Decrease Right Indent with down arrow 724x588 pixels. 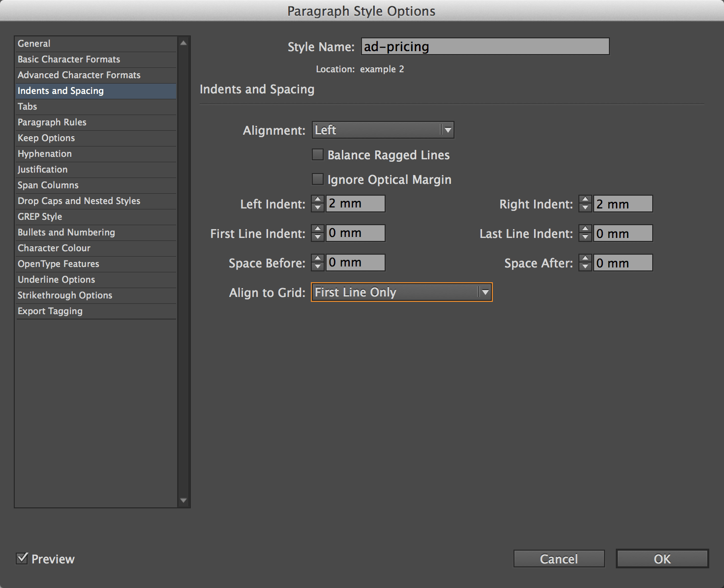coord(585,208)
